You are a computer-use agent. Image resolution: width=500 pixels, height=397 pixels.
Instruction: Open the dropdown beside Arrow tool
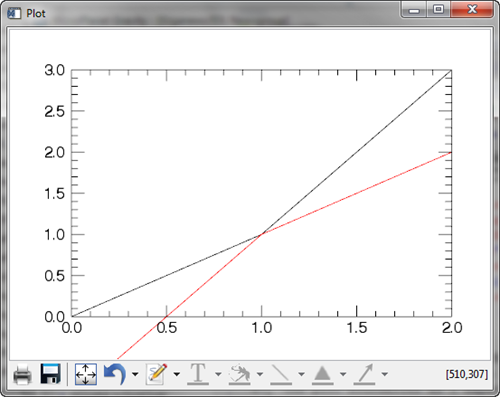click(x=385, y=374)
